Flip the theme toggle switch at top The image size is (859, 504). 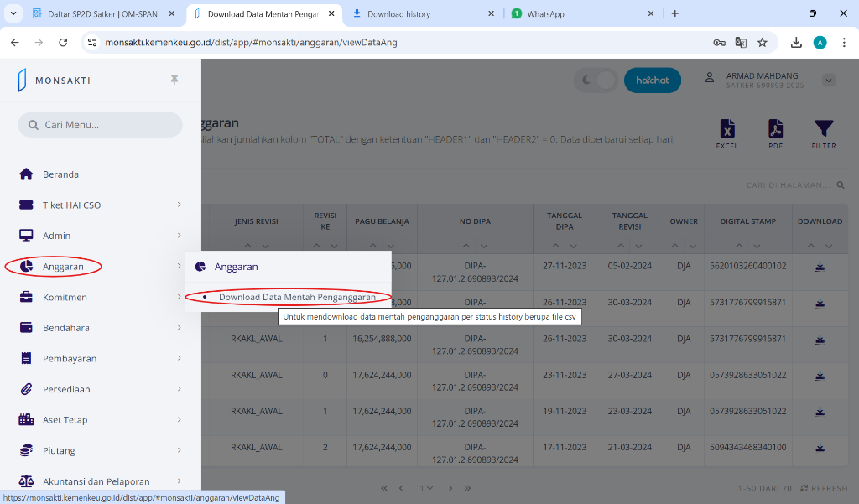point(596,80)
